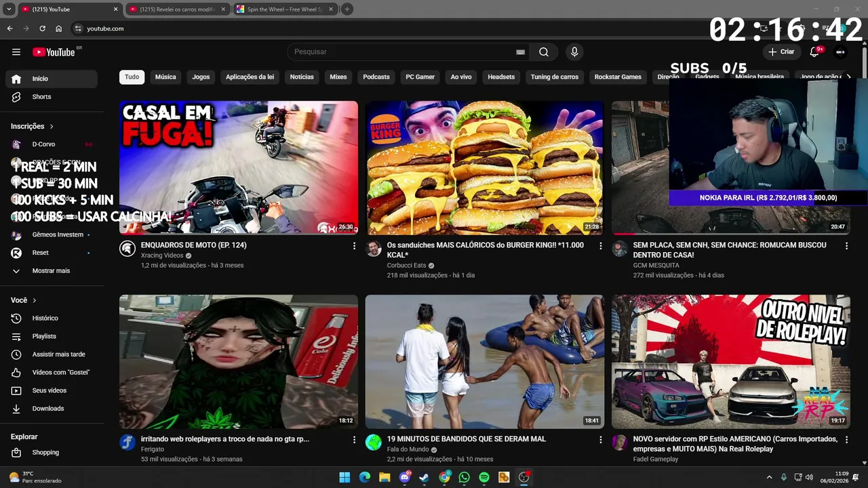Screen dimensions: 868x488
Task: Open the Corbucci Eats channel avatar
Action: click(x=374, y=249)
